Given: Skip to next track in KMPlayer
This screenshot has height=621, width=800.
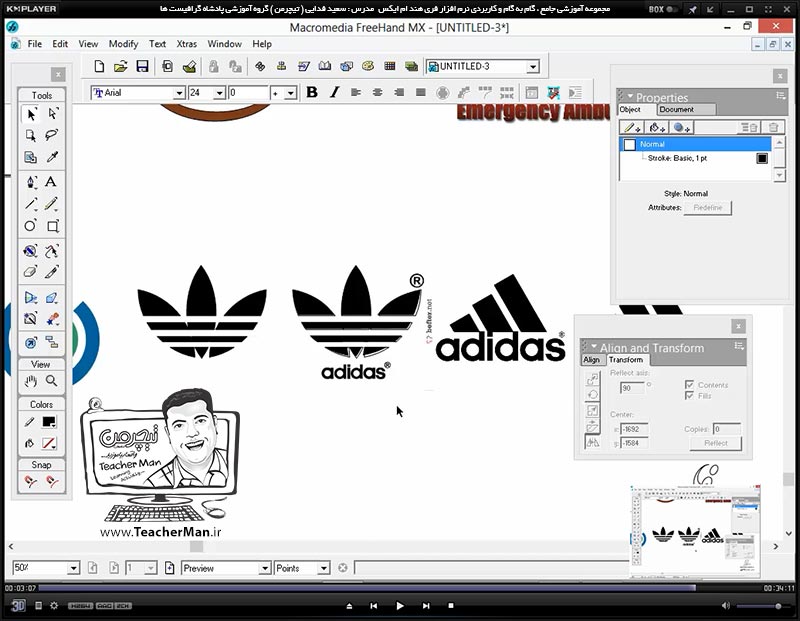Looking at the screenshot, I should 426,606.
